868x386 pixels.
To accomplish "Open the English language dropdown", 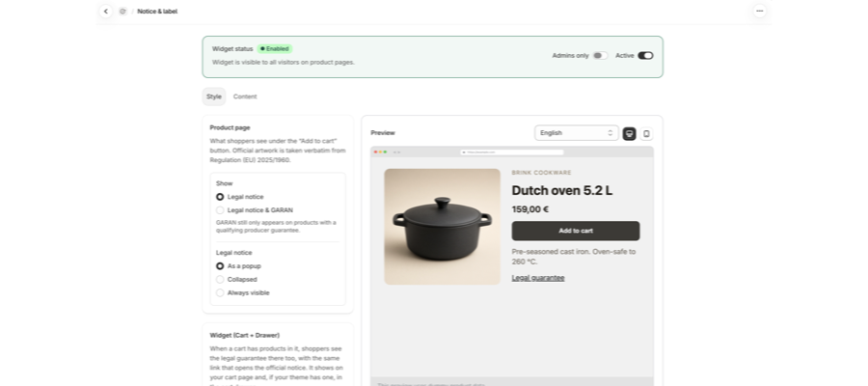I will [577, 133].
